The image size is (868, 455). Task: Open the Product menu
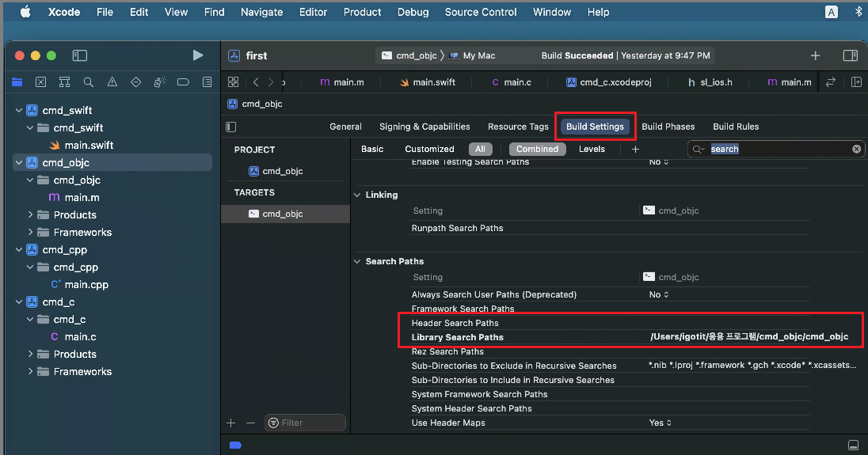362,12
